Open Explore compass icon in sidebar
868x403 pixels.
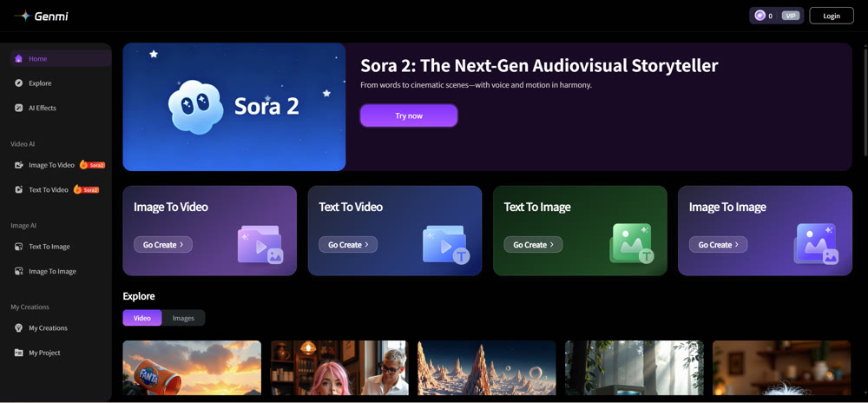pos(19,83)
